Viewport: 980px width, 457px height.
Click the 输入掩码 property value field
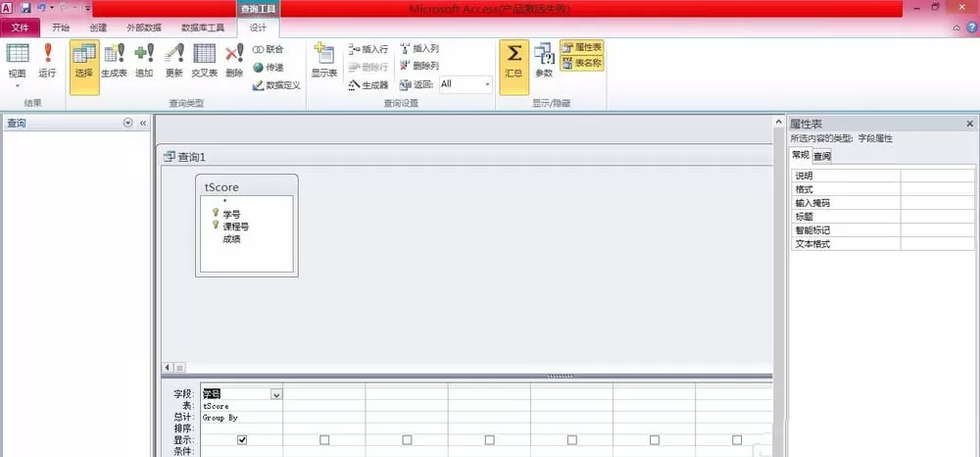pyautogui.click(x=938, y=203)
